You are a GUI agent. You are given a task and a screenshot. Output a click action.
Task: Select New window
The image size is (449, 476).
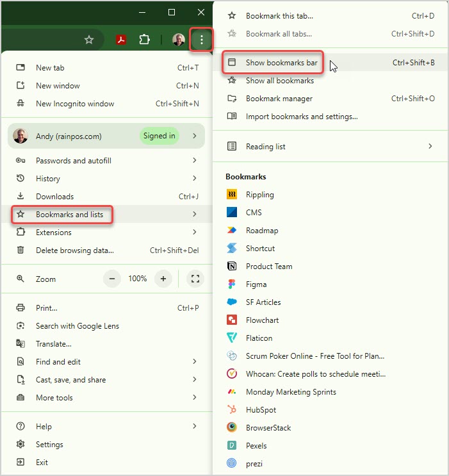pyautogui.click(x=107, y=86)
